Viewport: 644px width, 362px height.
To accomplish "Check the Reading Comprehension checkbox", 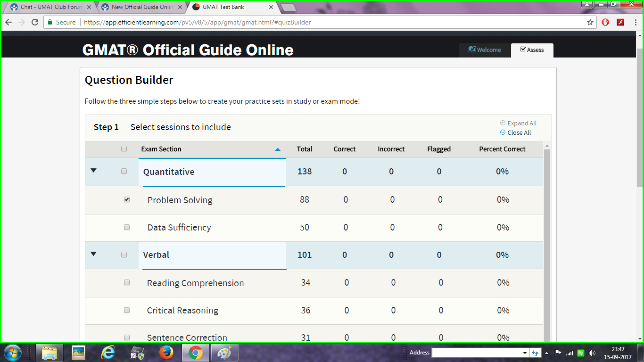I will tap(127, 282).
